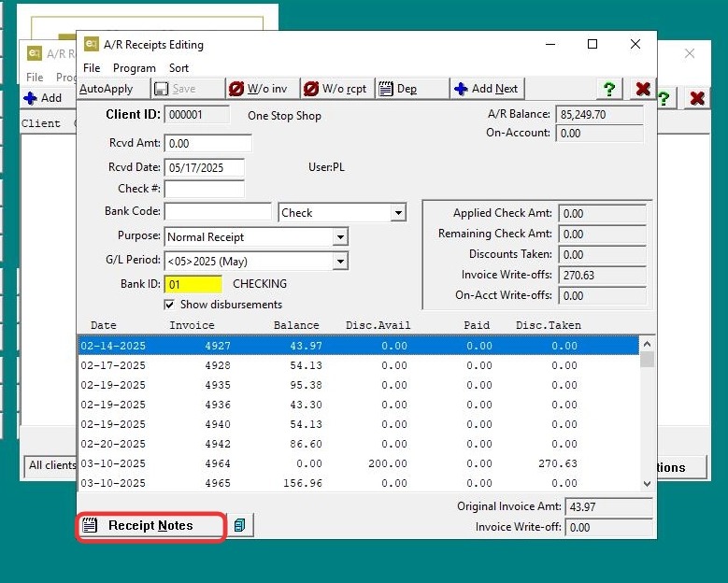This screenshot has width=728, height=583.
Task: Click the red X exit icon in Receipts Editing toolbar
Action: point(643,89)
